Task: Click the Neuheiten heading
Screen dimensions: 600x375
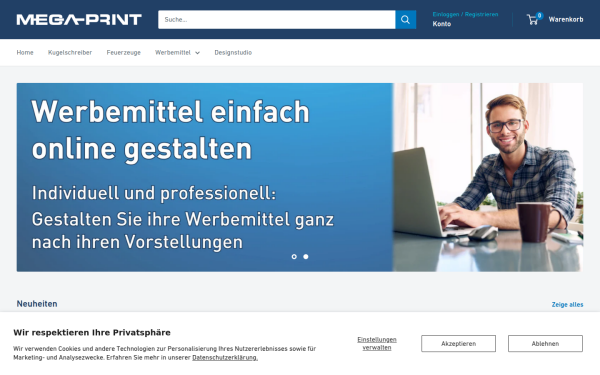Action: click(37, 304)
